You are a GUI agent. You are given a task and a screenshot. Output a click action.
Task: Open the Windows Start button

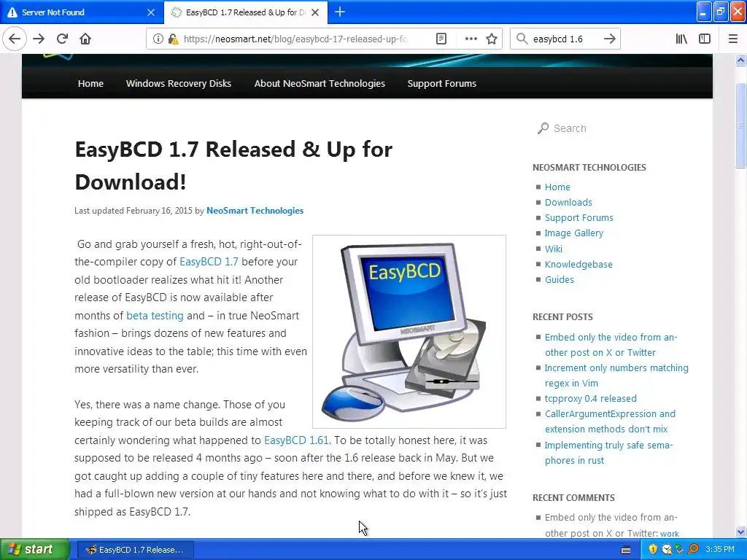[35, 550]
